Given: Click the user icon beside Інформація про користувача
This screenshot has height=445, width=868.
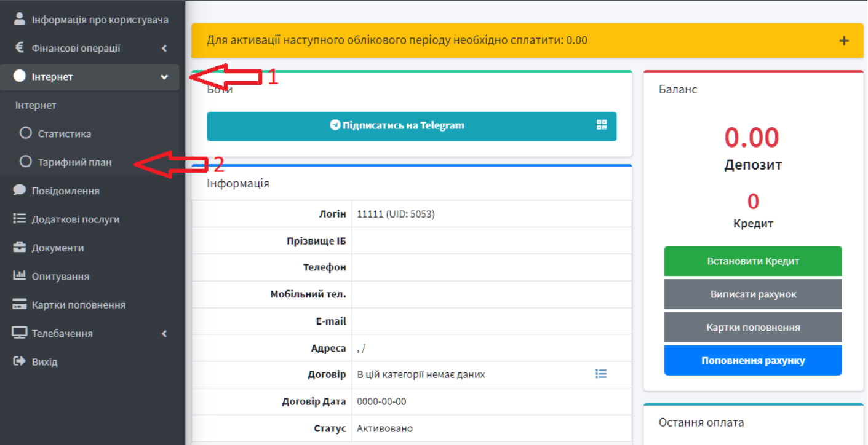Looking at the screenshot, I should point(20,19).
